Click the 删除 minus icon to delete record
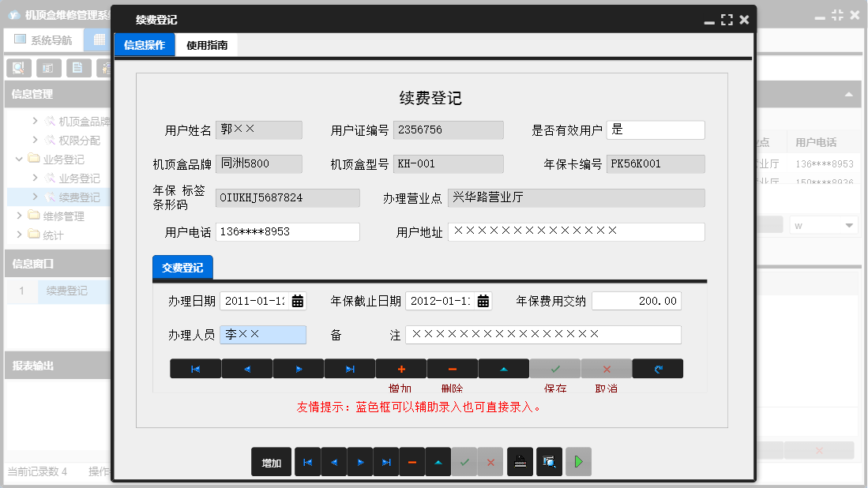This screenshot has height=488, width=868. pos(453,368)
